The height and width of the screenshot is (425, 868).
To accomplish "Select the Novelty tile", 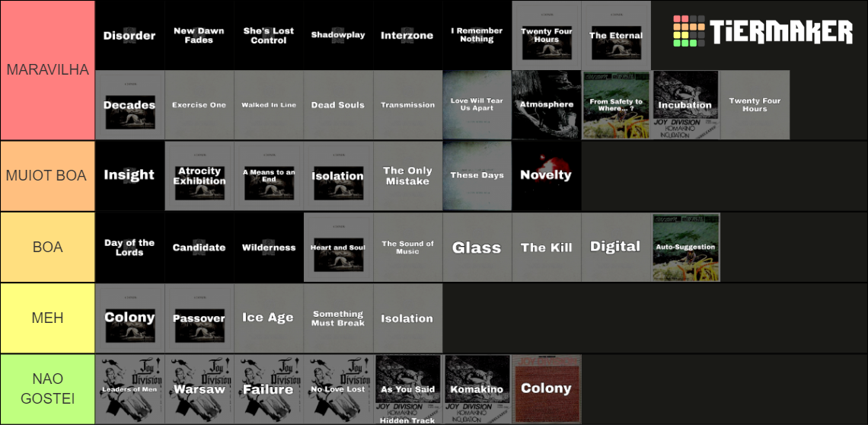I will pos(547,176).
